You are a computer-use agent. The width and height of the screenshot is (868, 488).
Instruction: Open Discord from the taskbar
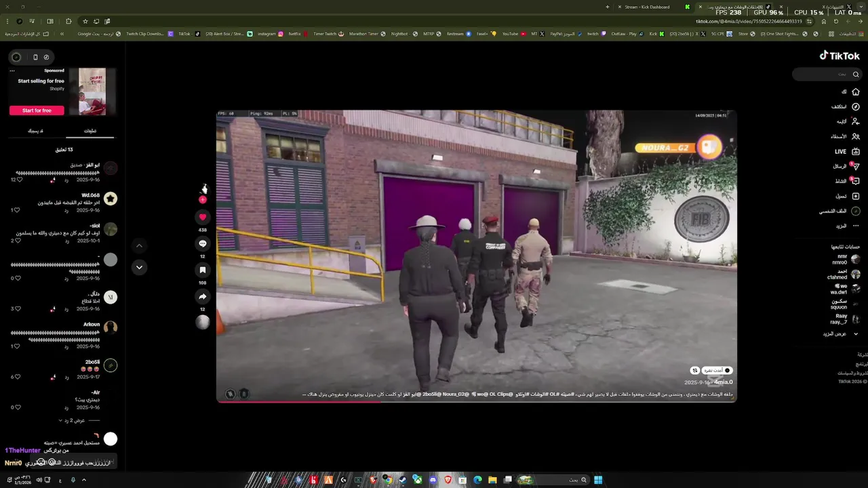[433, 480]
